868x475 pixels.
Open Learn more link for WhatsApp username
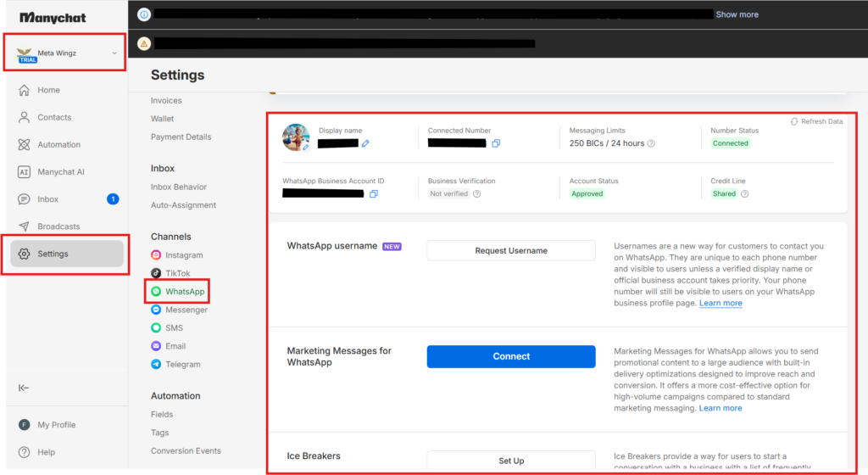(721, 303)
